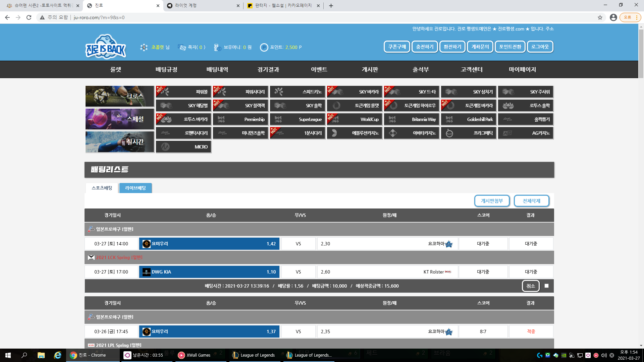Reload the page with refresh icon
This screenshot has height=362, width=644.
click(29, 17)
